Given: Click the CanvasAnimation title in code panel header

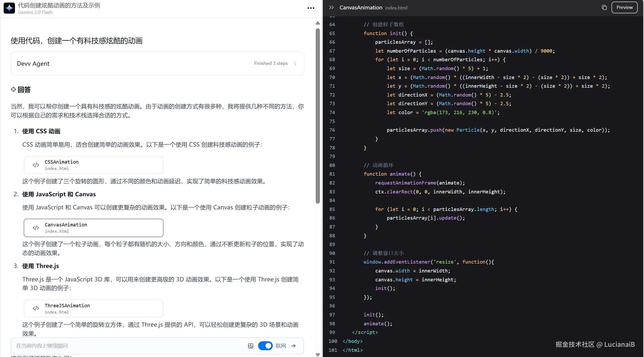Looking at the screenshot, I should (361, 8).
